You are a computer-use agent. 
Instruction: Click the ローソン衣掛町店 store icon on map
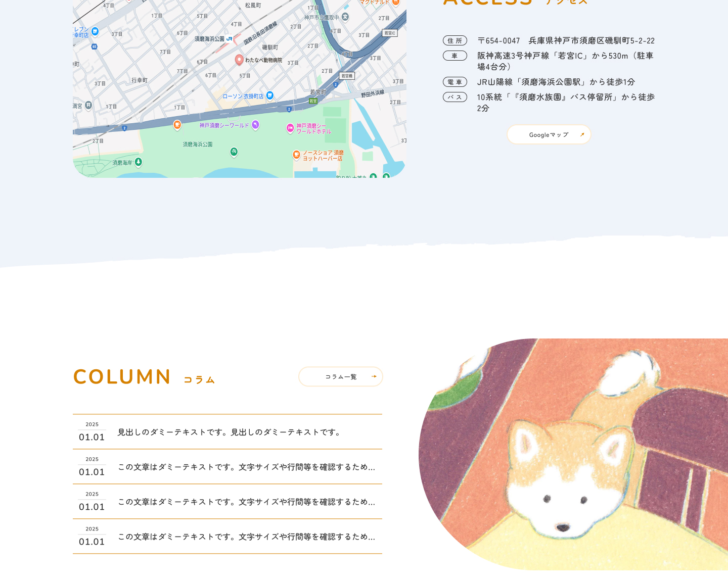coord(270,95)
